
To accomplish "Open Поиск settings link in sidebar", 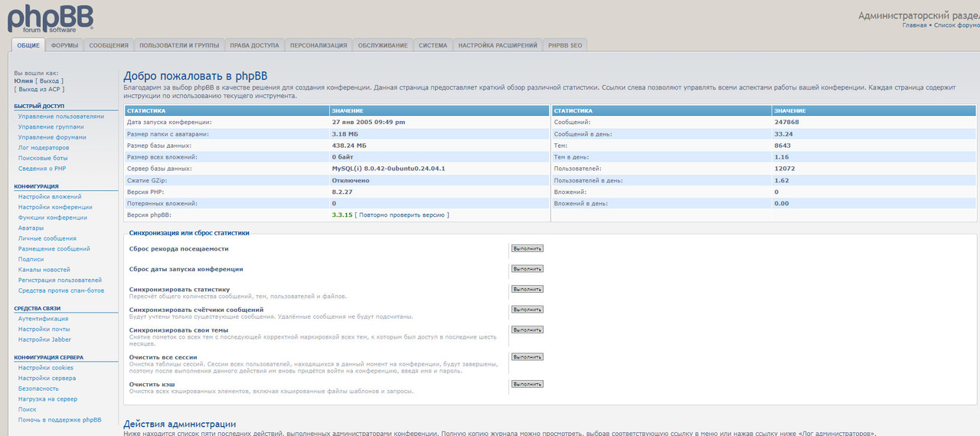I will (x=28, y=409).
